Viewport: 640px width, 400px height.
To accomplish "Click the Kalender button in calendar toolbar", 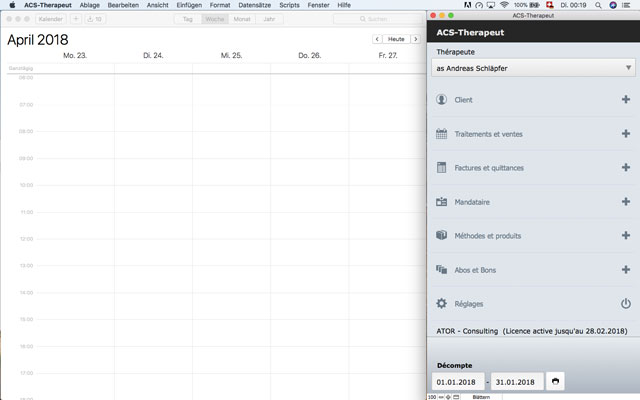I will click(51, 19).
